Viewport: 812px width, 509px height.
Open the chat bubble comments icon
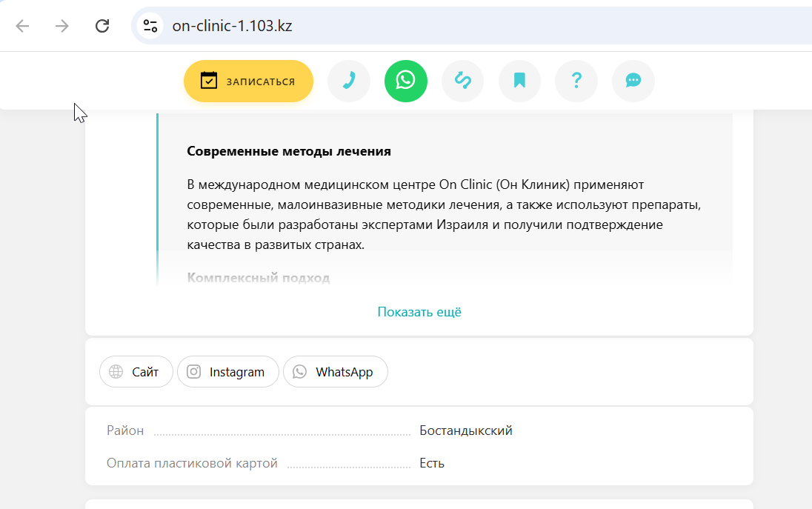point(633,81)
